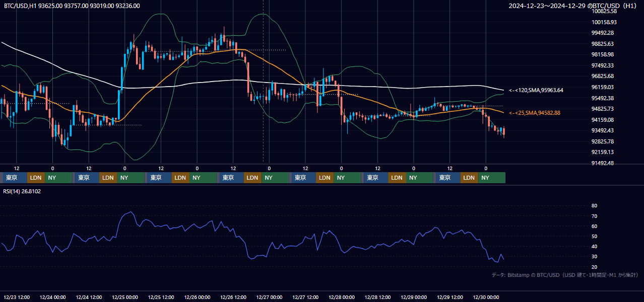This screenshot has width=644, height=302.
Task: Click the 12/25 12:00 date label
Action: click(161, 297)
